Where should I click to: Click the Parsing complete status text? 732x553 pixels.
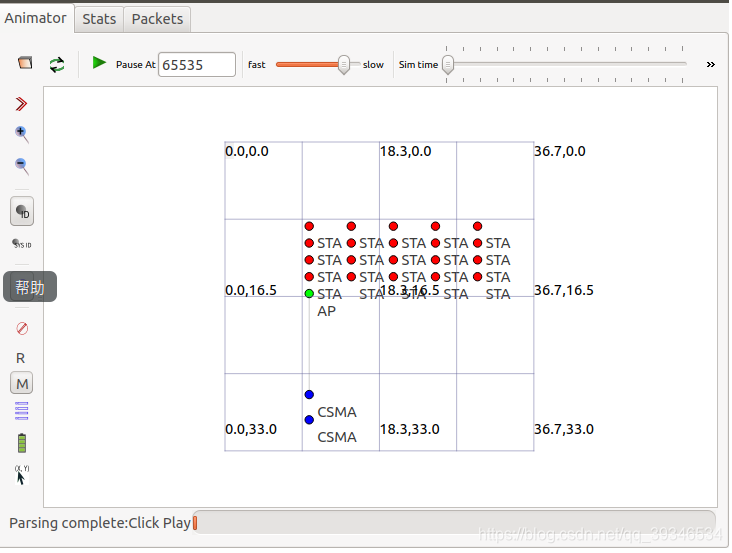(x=100, y=523)
